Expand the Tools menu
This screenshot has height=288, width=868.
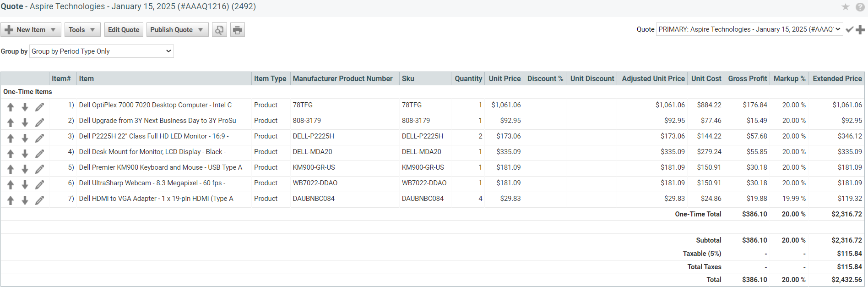pyautogui.click(x=82, y=30)
